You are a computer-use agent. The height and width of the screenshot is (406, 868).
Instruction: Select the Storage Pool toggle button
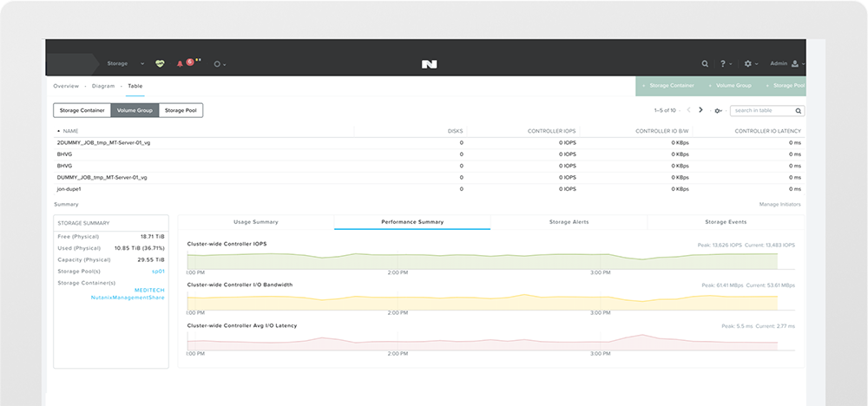[181, 111]
